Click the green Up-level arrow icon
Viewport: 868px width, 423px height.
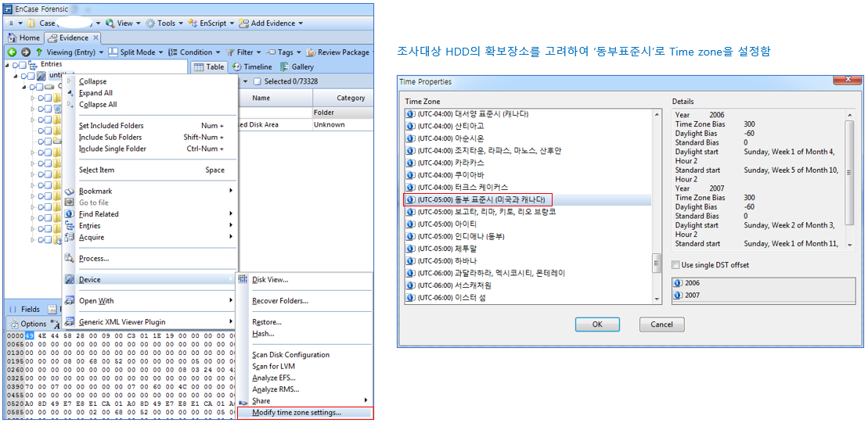(39, 52)
